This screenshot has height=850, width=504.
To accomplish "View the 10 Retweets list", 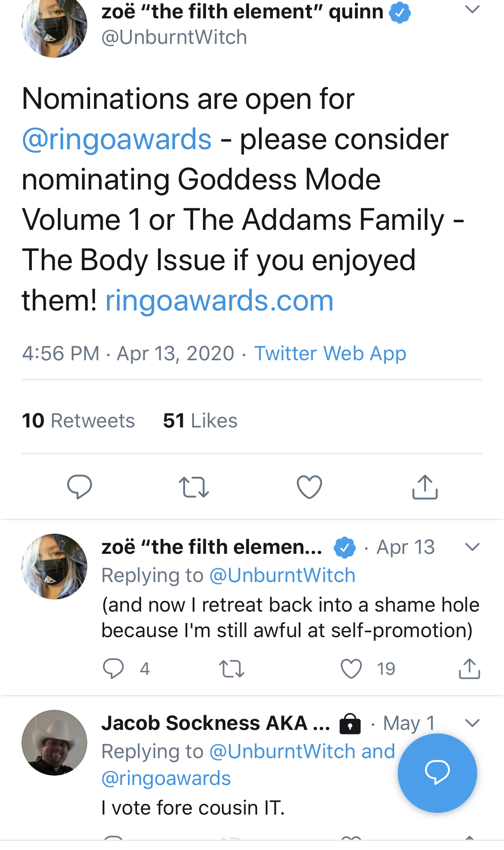I will tap(78, 421).
